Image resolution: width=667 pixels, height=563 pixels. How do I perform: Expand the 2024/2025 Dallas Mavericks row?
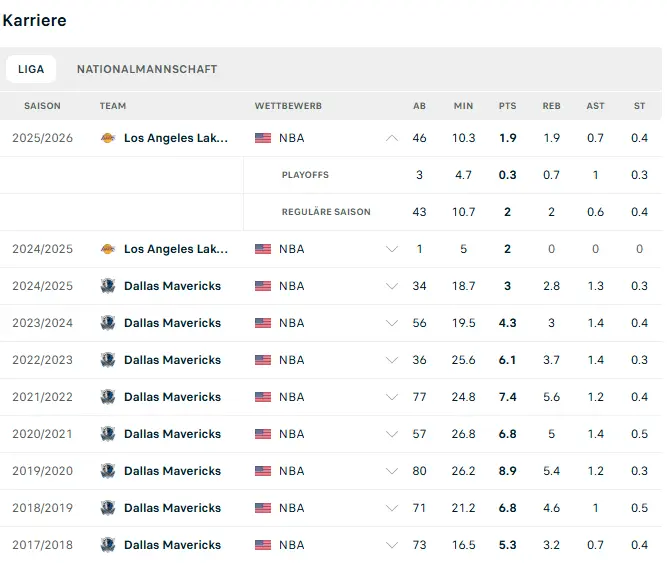click(x=392, y=286)
